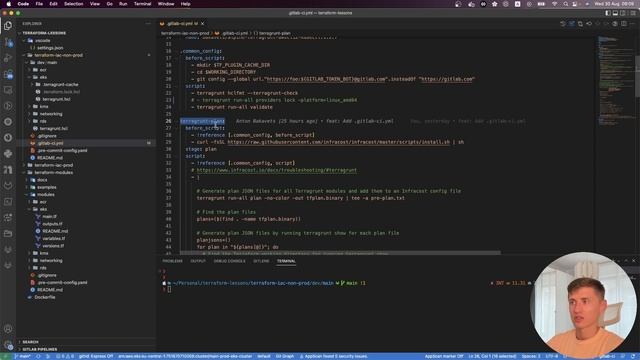640x360 pixels.
Task: Click the notifications bell in status bar
Action: tap(633, 356)
